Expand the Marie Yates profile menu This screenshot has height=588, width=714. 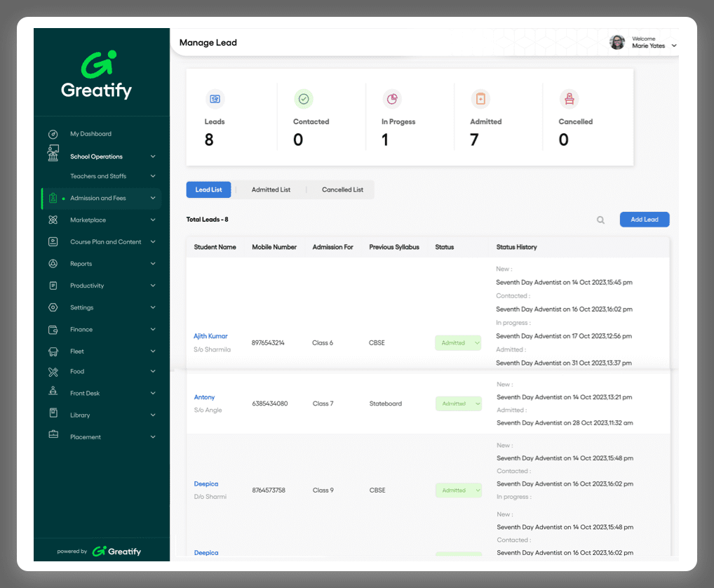674,46
